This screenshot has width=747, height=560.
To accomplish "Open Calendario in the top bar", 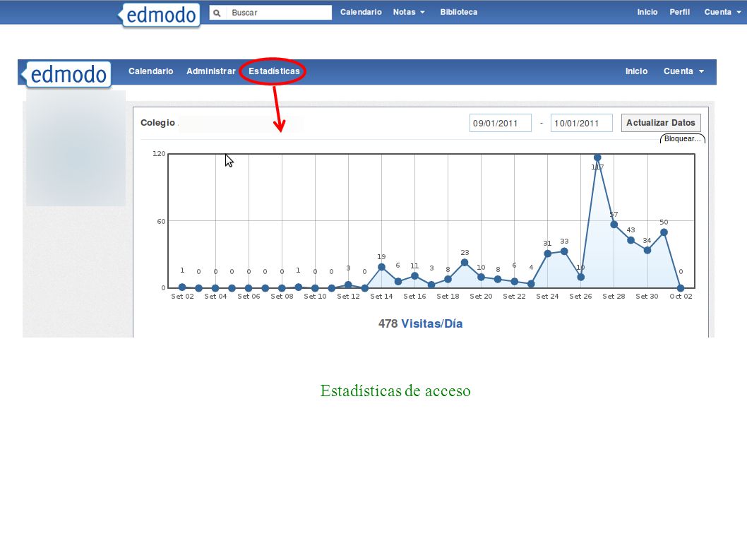I will coord(361,12).
